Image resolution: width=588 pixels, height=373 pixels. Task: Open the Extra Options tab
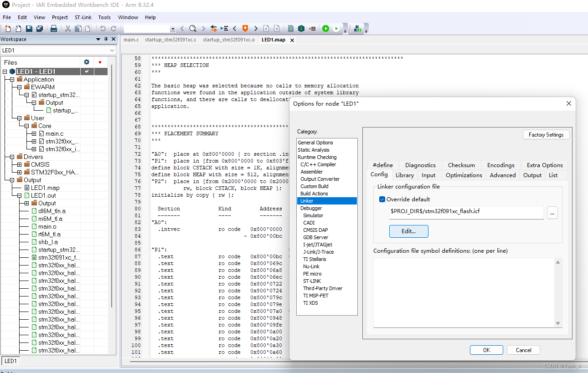pyautogui.click(x=545, y=165)
